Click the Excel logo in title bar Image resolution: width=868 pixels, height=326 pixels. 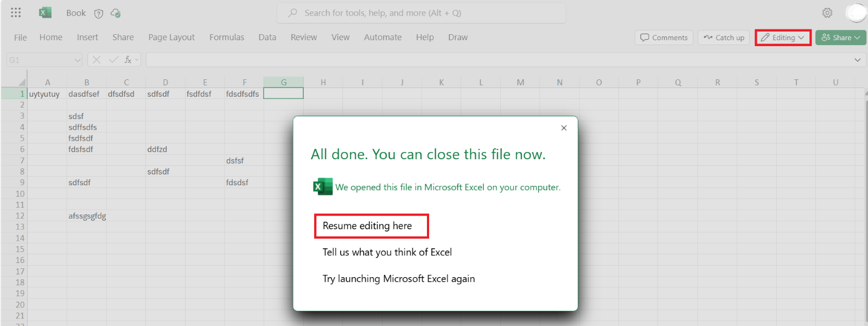45,12
